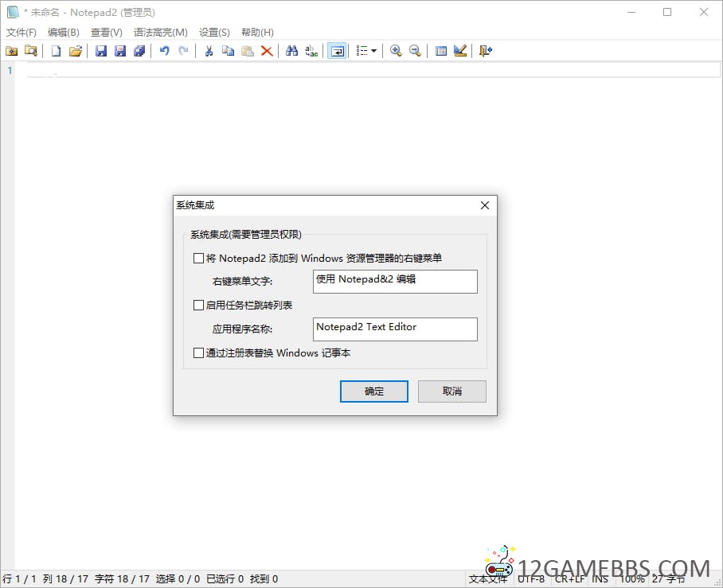Zoom out with the magnifier minus icon
This screenshot has height=588, width=723.
click(x=415, y=51)
